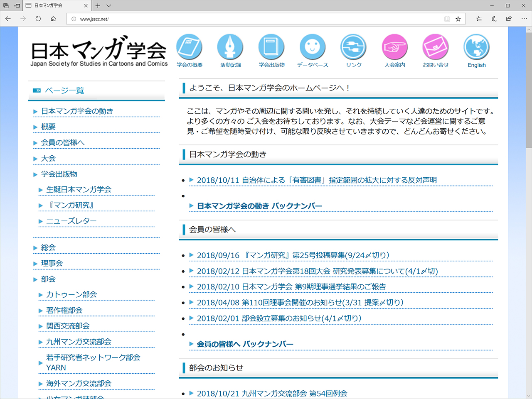Open 2018/04/08 第110回理事会開催 link
The height and width of the screenshot is (399, 532).
[x=300, y=302]
